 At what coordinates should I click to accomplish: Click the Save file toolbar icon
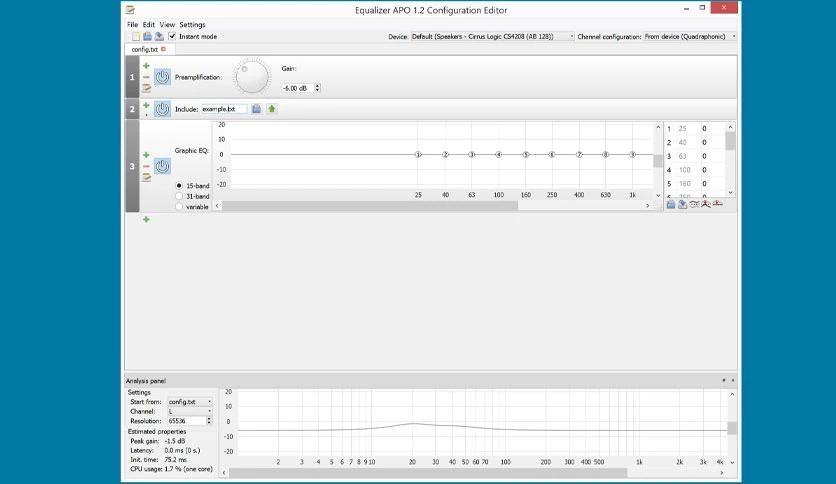159,36
